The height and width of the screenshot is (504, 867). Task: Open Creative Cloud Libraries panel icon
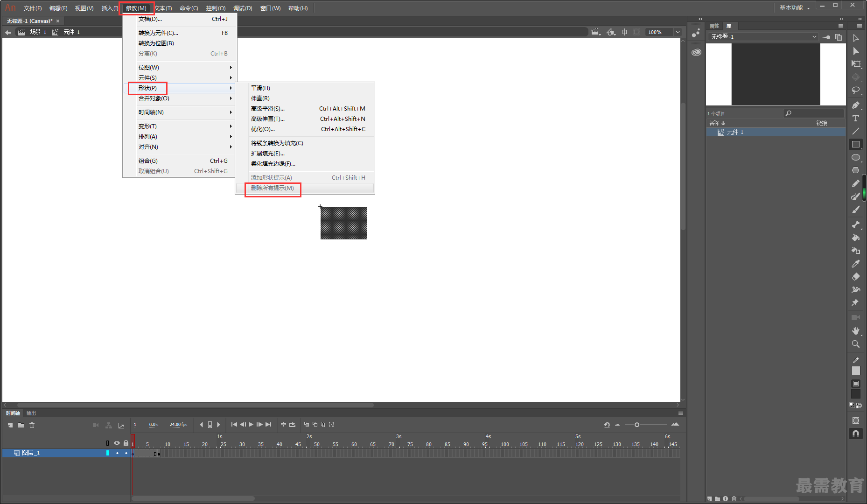696,52
